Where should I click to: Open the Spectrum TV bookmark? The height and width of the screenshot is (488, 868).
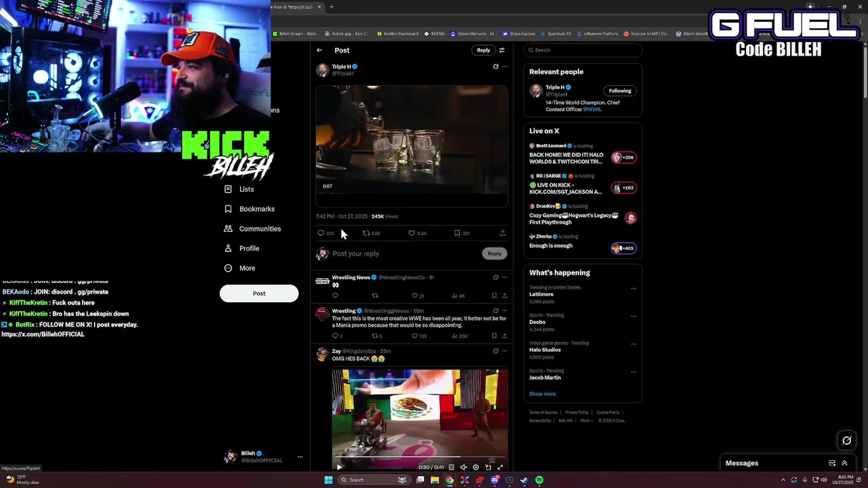pyautogui.click(x=555, y=33)
